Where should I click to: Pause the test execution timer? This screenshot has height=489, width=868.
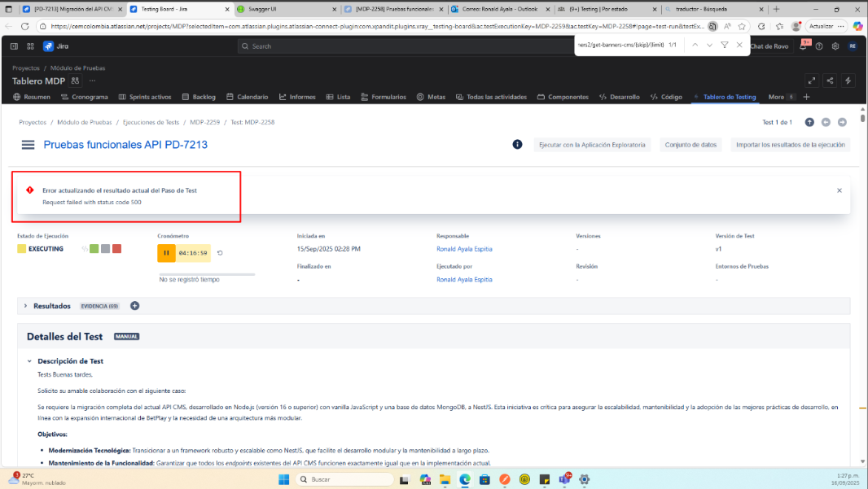[166, 253]
